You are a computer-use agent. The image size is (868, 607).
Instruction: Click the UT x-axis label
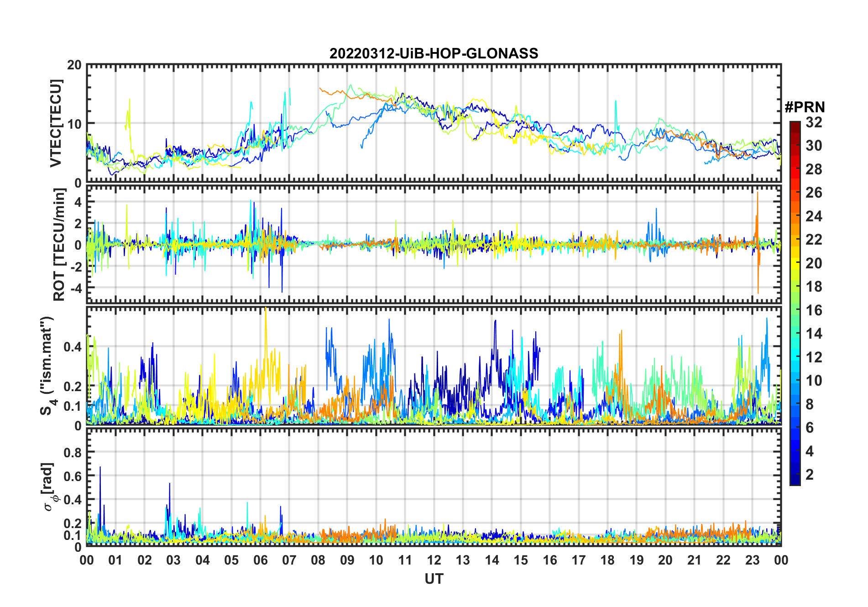434,579
